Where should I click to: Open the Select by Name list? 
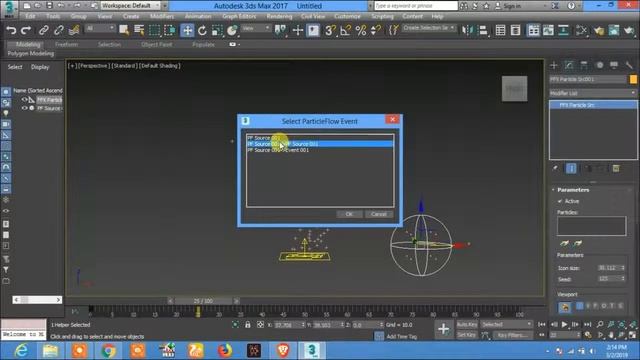(139, 30)
